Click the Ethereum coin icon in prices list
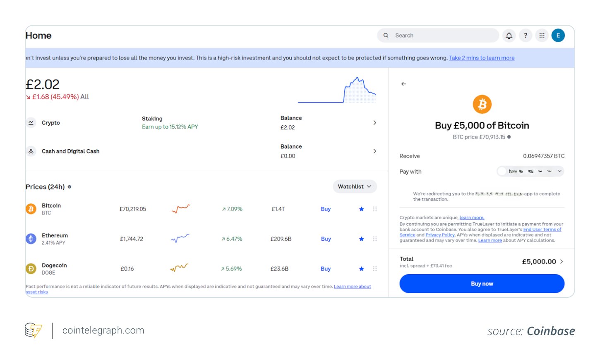 31,239
